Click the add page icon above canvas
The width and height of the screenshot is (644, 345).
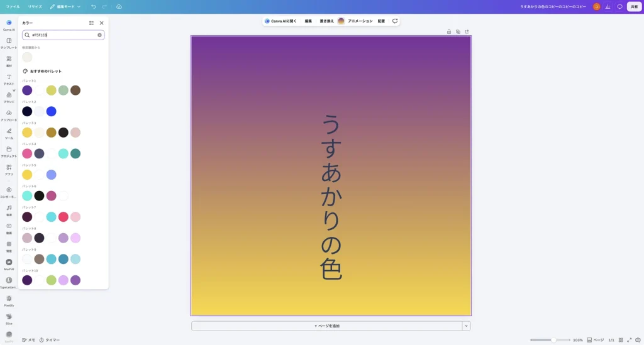pos(467,31)
